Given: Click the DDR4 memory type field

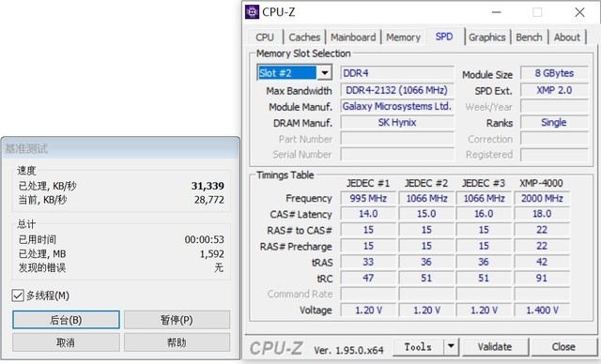Looking at the screenshot, I should pos(397,73).
